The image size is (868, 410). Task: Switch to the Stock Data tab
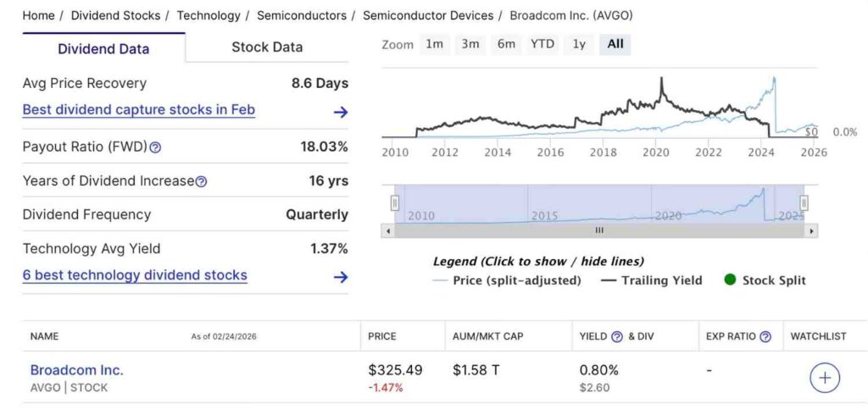(267, 47)
